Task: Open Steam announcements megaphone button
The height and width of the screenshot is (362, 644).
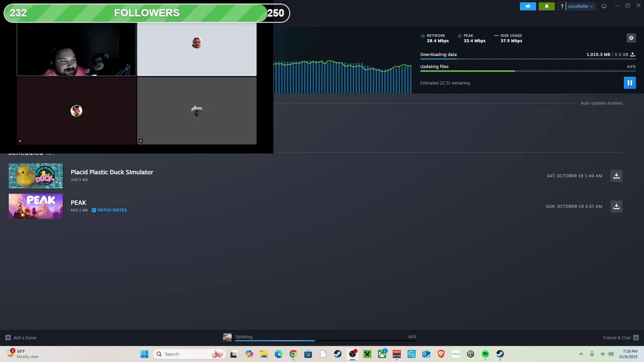Action: [528, 6]
